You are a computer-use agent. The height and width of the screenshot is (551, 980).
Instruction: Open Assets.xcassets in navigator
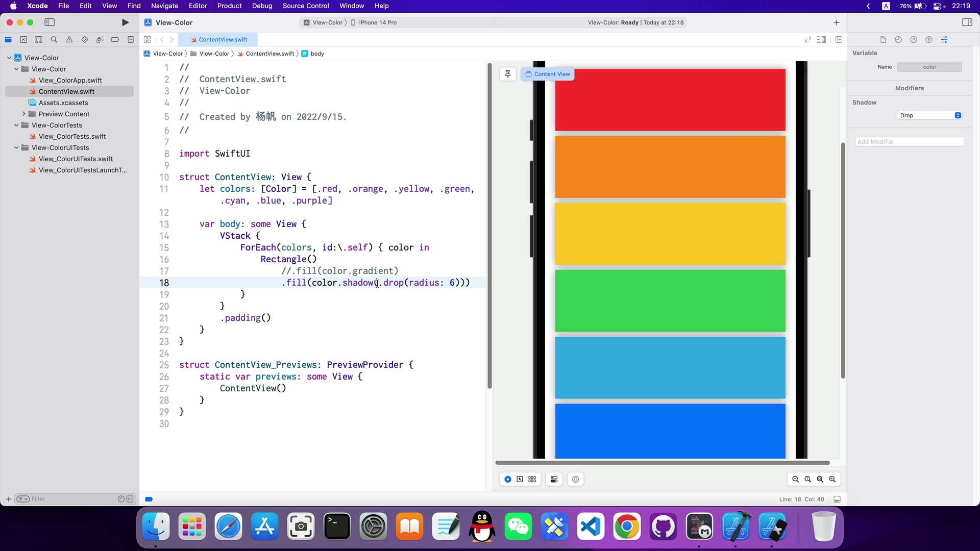pyautogui.click(x=63, y=103)
